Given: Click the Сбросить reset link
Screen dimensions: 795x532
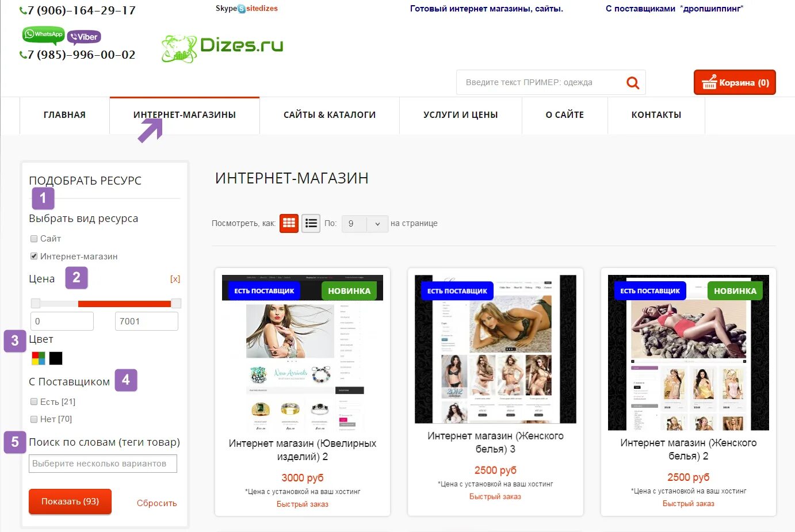Looking at the screenshot, I should click(156, 503).
